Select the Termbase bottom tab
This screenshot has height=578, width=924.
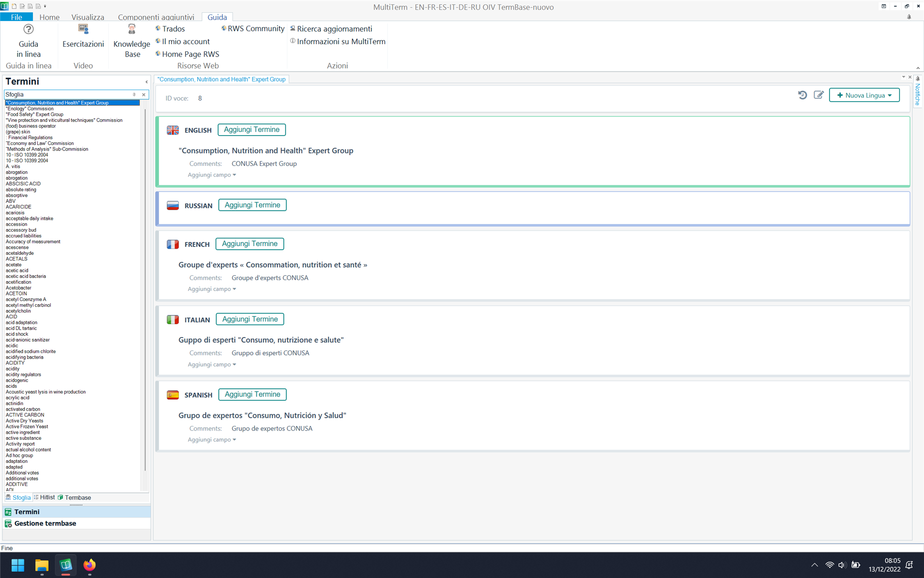[x=74, y=497]
